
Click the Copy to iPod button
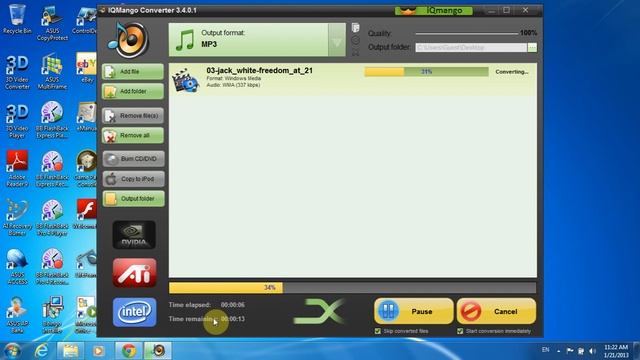point(133,179)
